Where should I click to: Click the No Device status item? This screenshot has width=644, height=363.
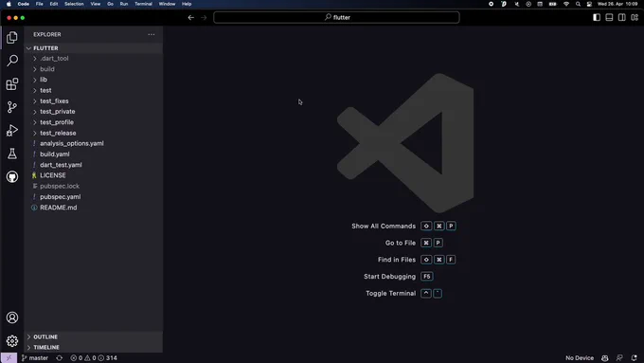coord(579,358)
